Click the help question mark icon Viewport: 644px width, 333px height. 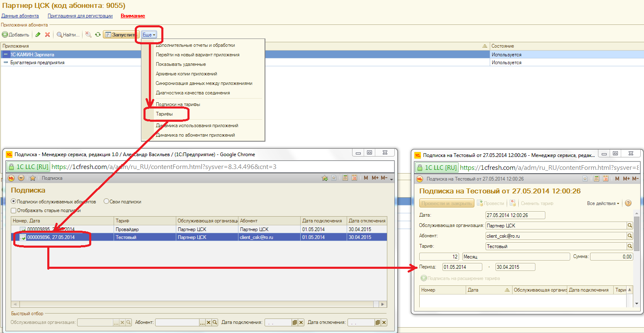tap(628, 203)
